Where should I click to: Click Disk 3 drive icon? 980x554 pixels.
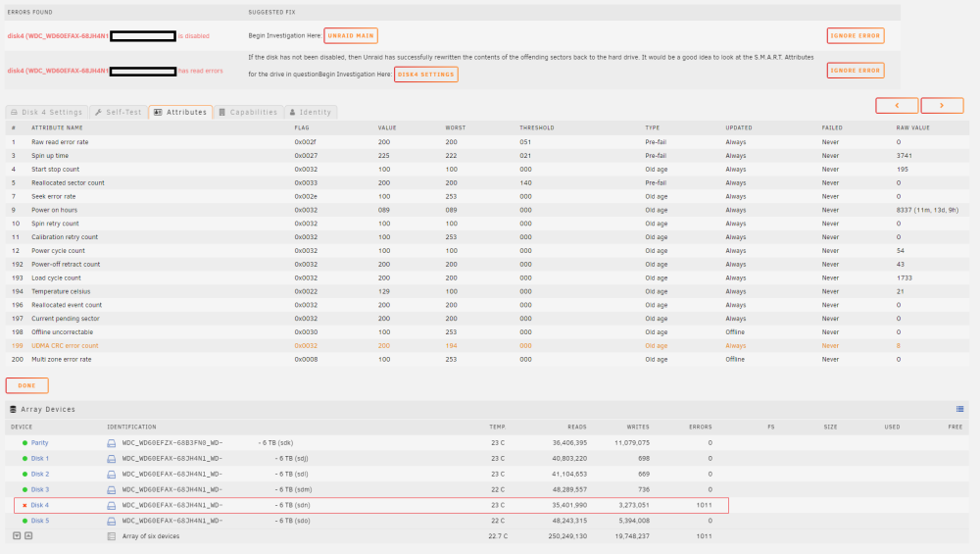[112, 490]
